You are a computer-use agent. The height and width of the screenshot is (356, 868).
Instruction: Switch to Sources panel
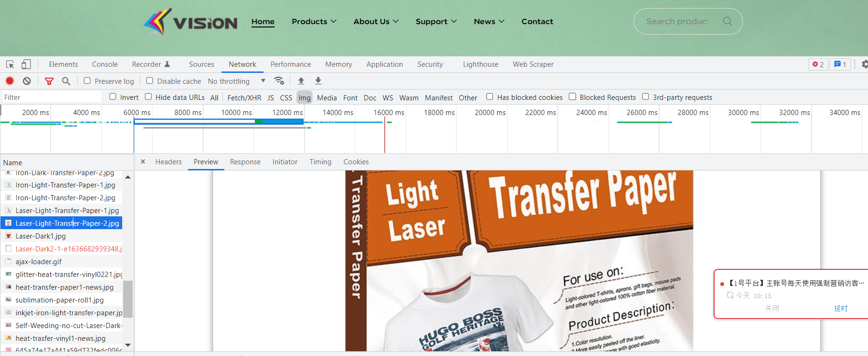(201, 64)
